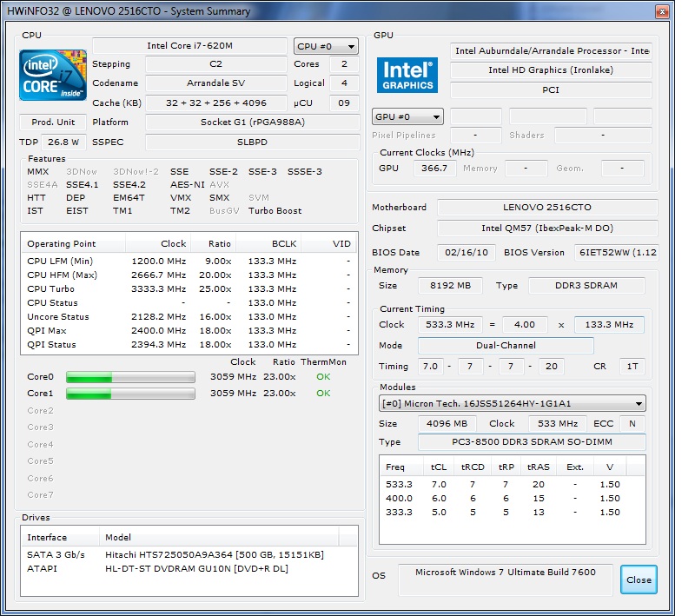Click the SSPEC field SLBPD
The height and width of the screenshot is (616, 695).
coord(253,142)
